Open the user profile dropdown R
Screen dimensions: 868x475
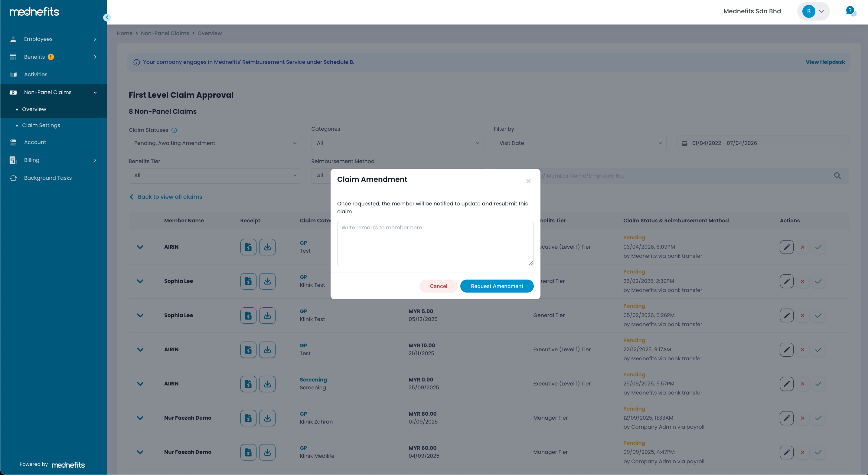click(813, 11)
